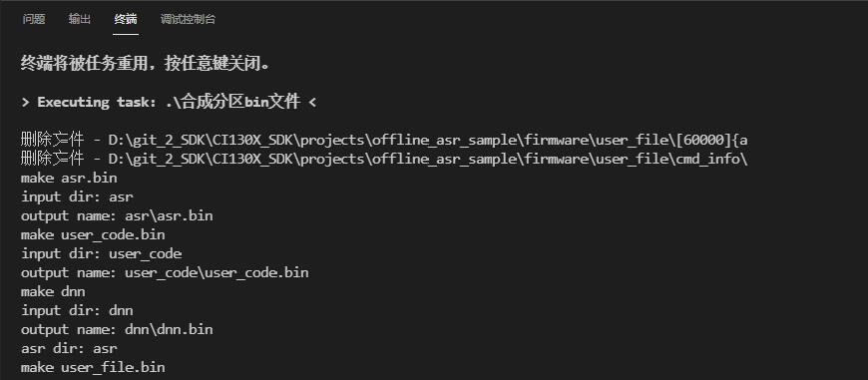Click the 'input dir: asr' line
This screenshot has height=380, width=868.
click(77, 196)
